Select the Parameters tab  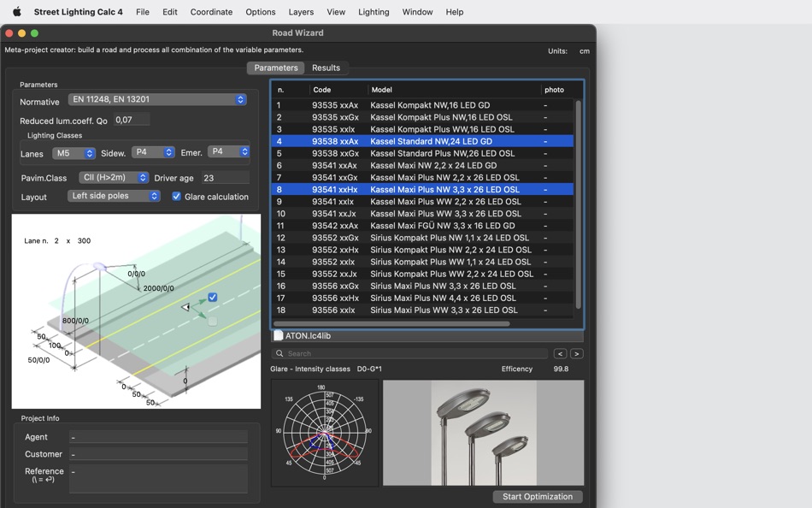tap(276, 68)
